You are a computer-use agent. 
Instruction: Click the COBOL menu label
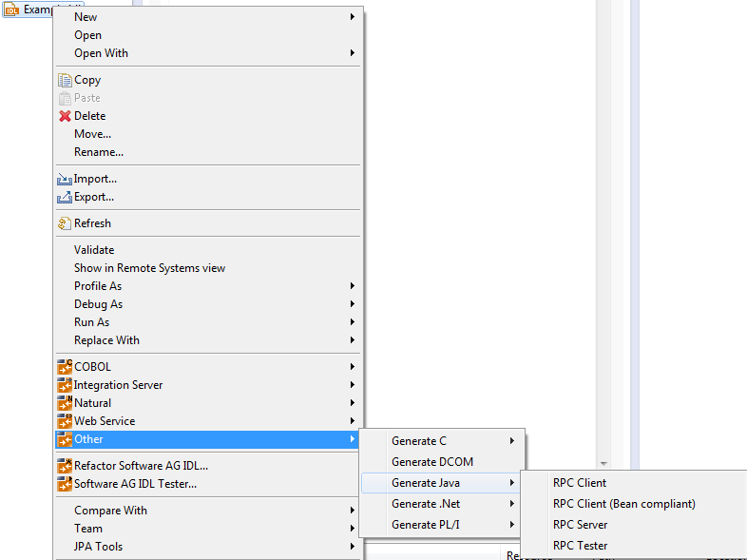pyautogui.click(x=92, y=367)
